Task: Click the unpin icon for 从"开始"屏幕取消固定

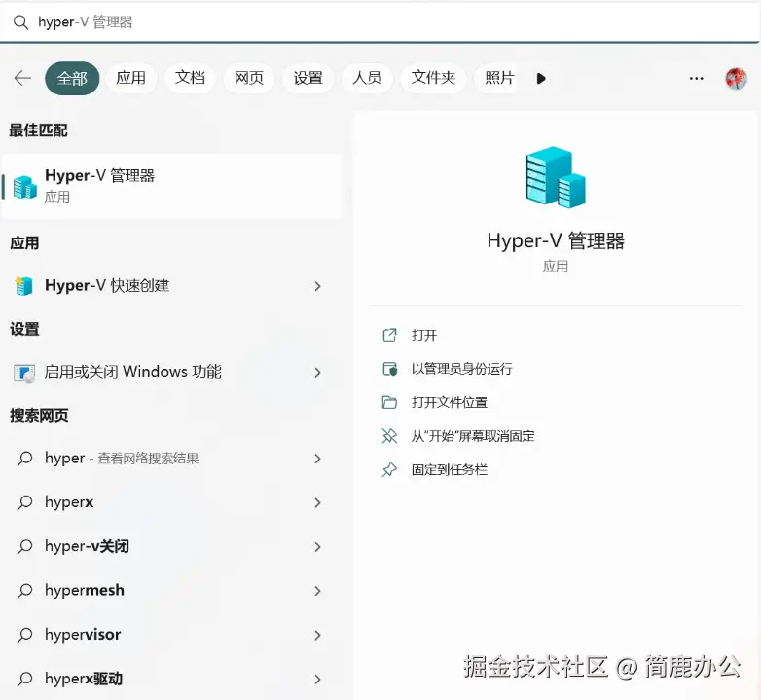Action: (389, 436)
